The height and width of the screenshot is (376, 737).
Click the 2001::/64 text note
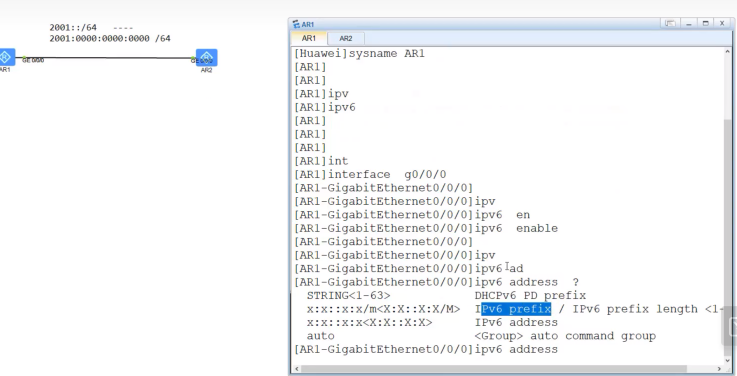tap(73, 28)
